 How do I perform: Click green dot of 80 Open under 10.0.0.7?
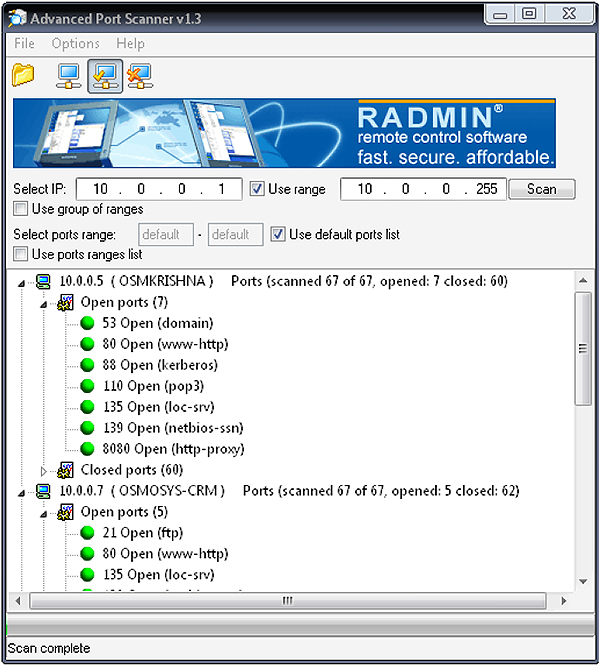[87, 553]
